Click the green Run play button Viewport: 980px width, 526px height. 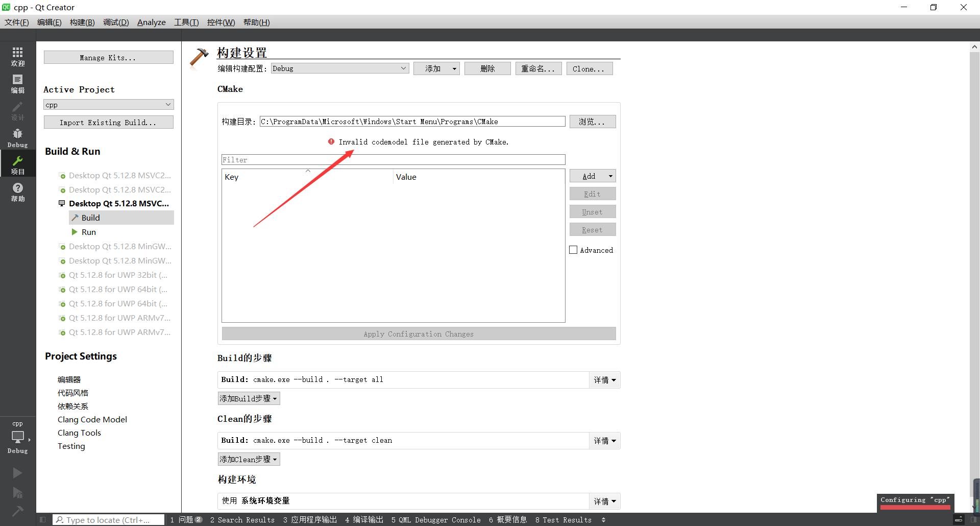click(17, 473)
